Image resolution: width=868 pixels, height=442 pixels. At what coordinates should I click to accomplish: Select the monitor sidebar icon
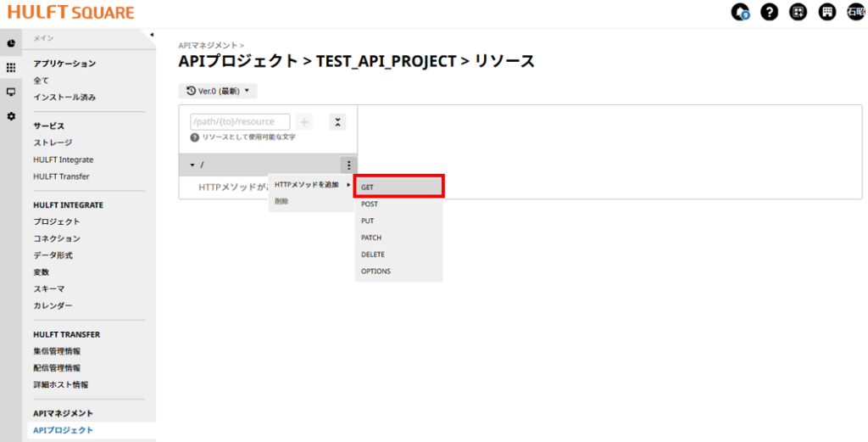[x=10, y=92]
